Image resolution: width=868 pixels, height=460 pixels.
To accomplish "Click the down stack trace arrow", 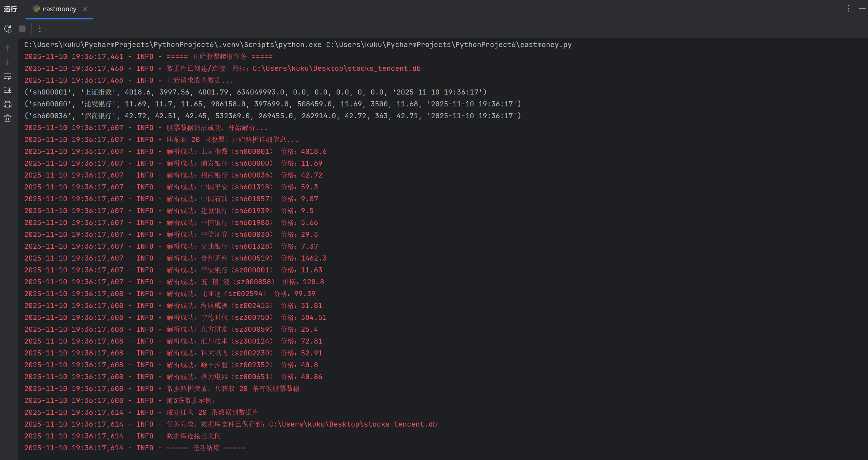I will 8,62.
